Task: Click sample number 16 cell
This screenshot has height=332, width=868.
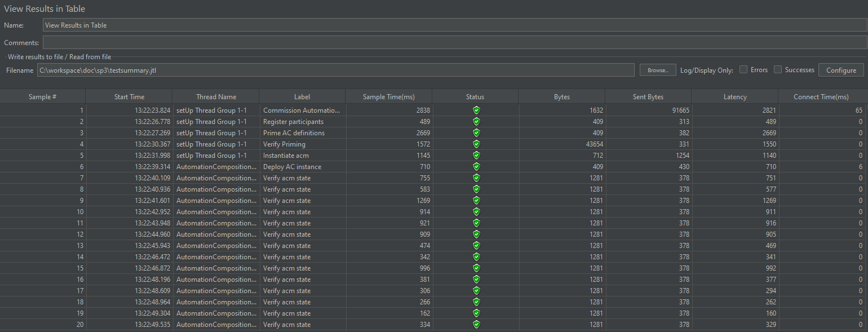Action: (x=43, y=280)
